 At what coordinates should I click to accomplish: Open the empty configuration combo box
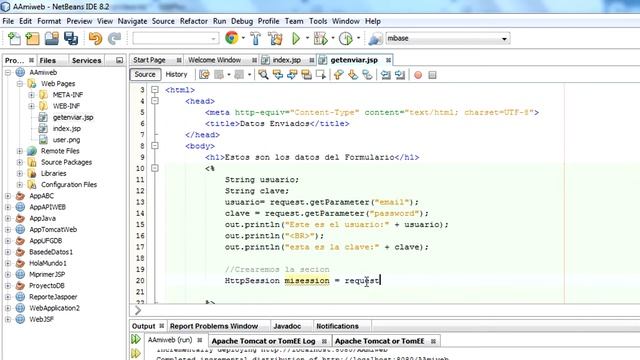176,38
